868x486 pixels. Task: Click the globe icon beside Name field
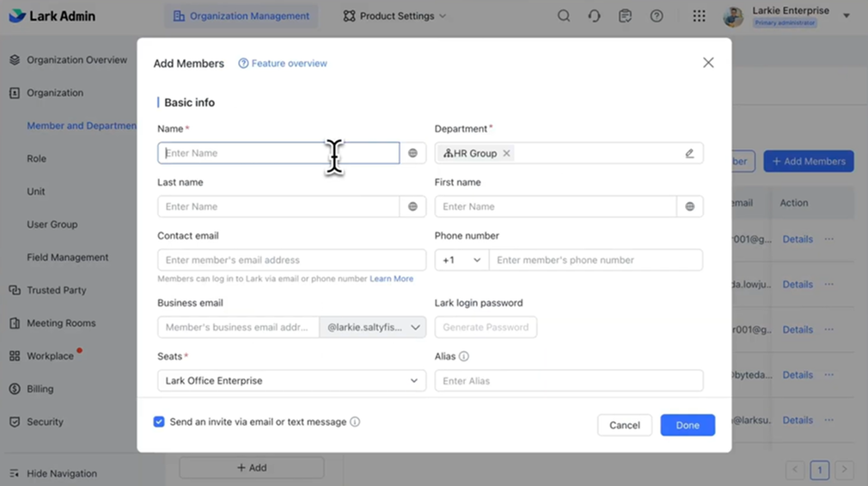click(413, 153)
